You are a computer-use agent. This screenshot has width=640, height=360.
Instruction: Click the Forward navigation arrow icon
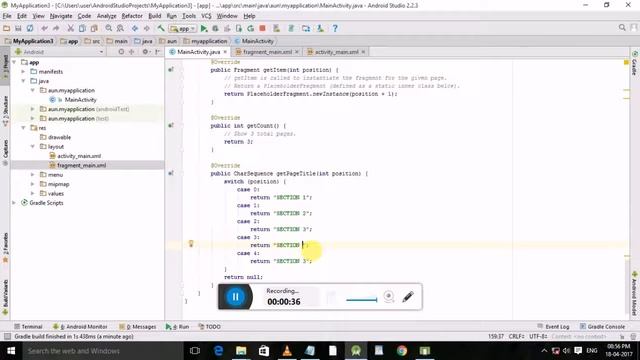click(147, 28)
